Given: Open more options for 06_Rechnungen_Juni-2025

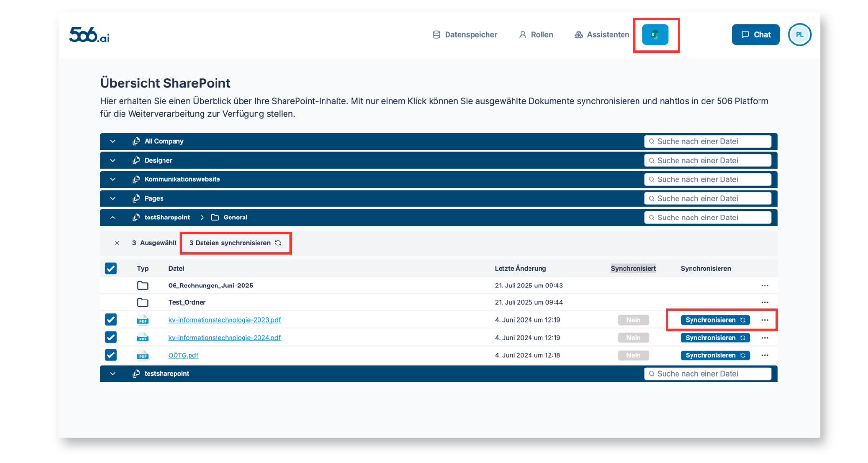Looking at the screenshot, I should pos(765,286).
